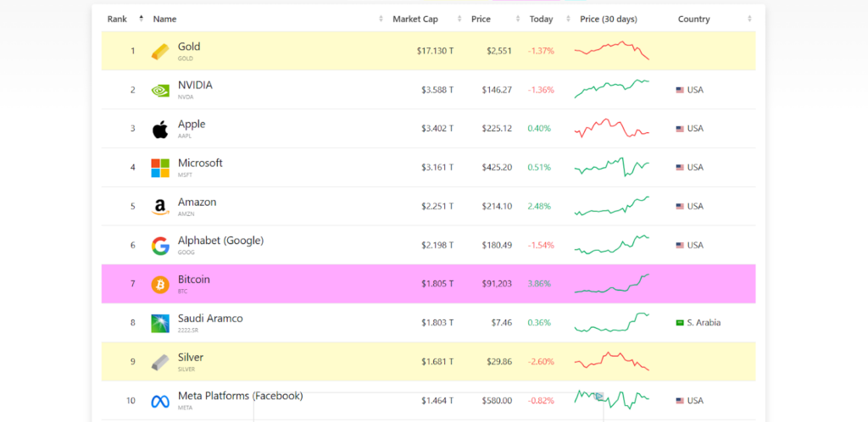Click the Saudi Arabia flag icon
Screen dimensions: 868x422
point(680,323)
